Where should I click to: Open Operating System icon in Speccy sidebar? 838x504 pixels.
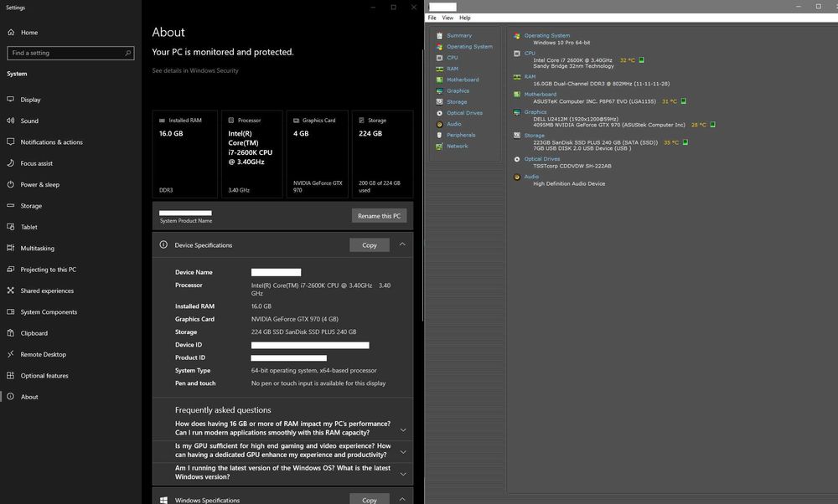[439, 47]
